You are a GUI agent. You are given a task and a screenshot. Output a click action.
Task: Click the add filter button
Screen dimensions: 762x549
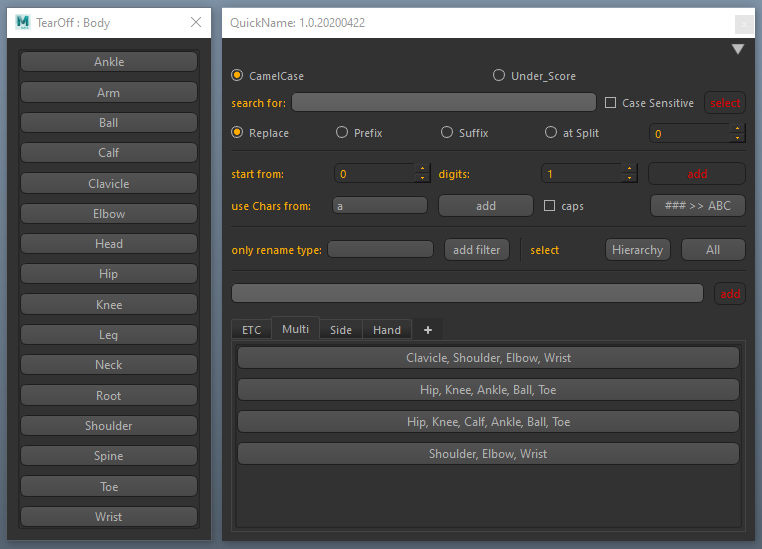click(x=476, y=250)
